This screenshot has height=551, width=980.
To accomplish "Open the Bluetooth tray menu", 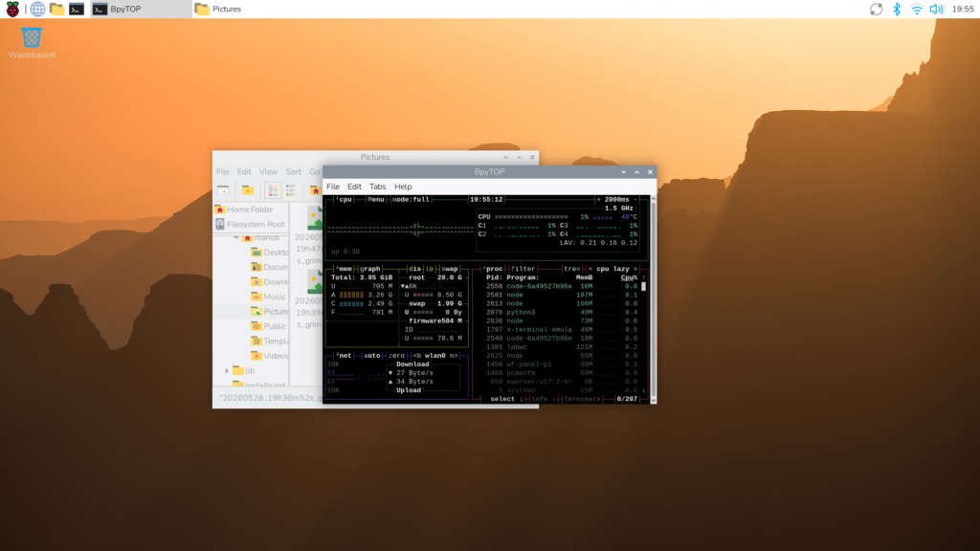I will click(896, 9).
